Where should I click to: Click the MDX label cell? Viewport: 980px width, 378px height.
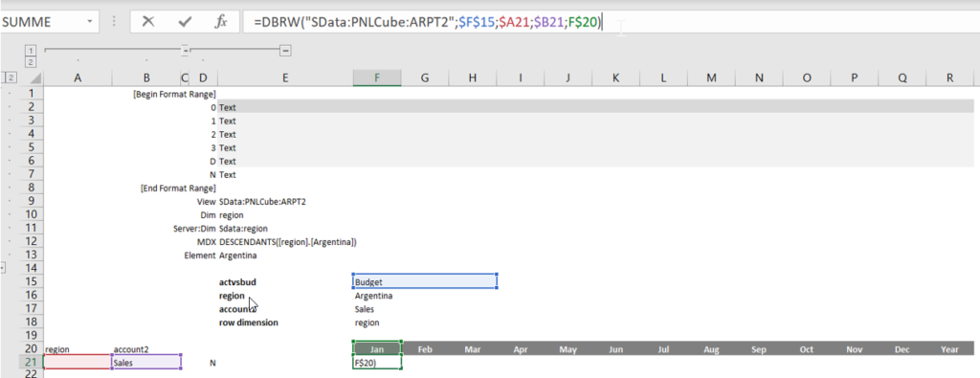[207, 242]
